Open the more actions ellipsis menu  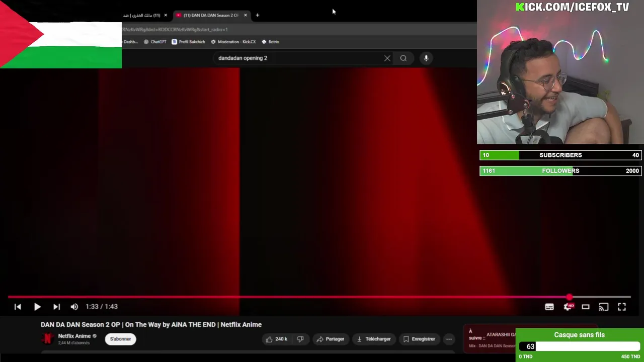[449, 339]
